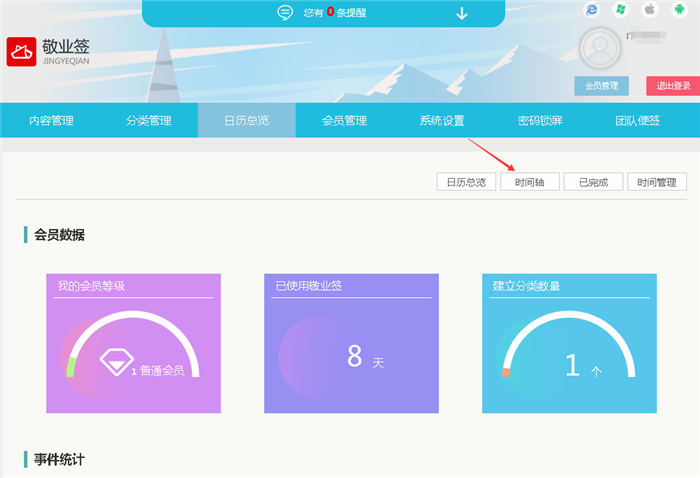Select the Windows download icon
700x478 pixels.
(621, 9)
